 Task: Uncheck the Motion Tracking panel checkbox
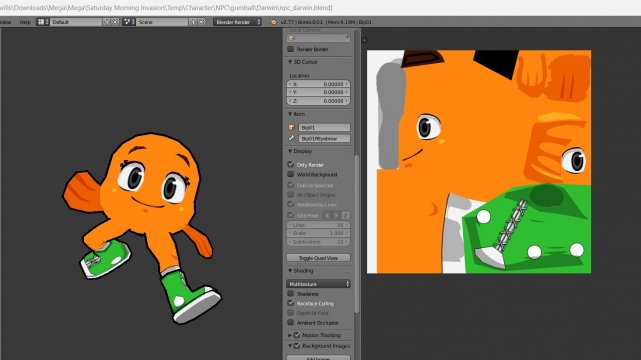(297, 335)
